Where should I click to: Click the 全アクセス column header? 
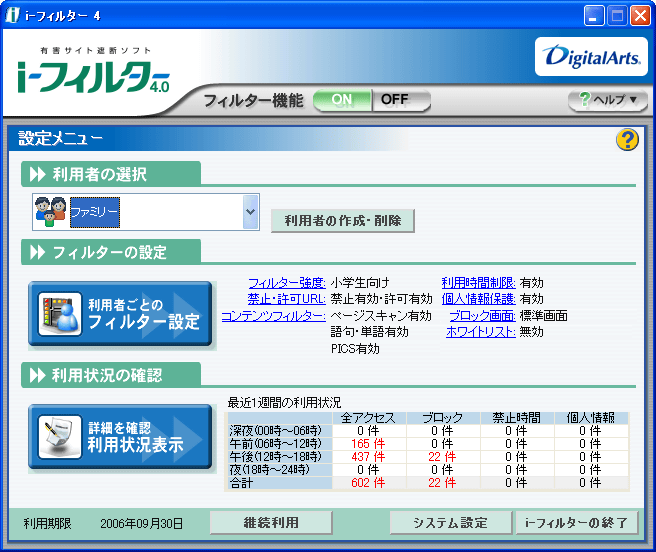point(368,418)
